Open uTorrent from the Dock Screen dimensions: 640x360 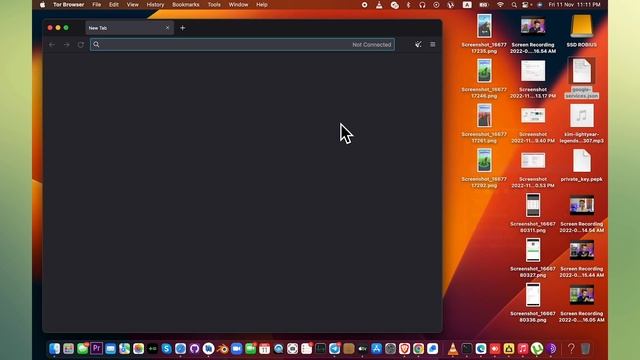pos(537,348)
